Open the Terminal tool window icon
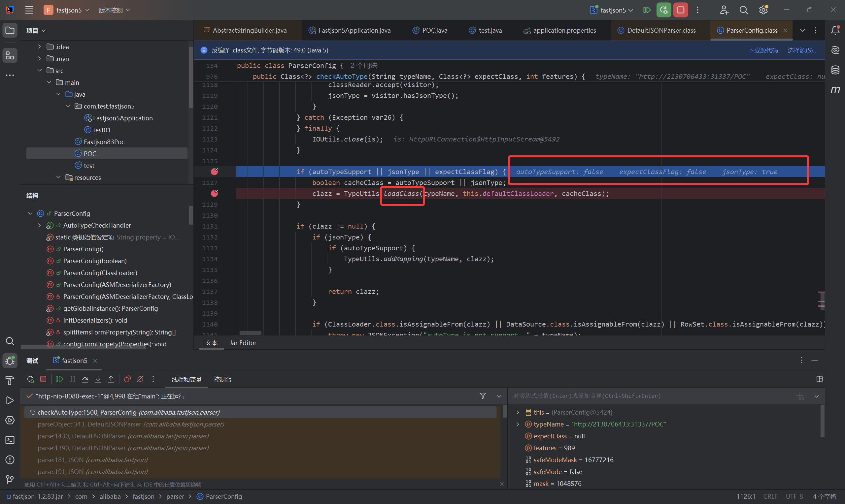845x504 pixels. 10,440
